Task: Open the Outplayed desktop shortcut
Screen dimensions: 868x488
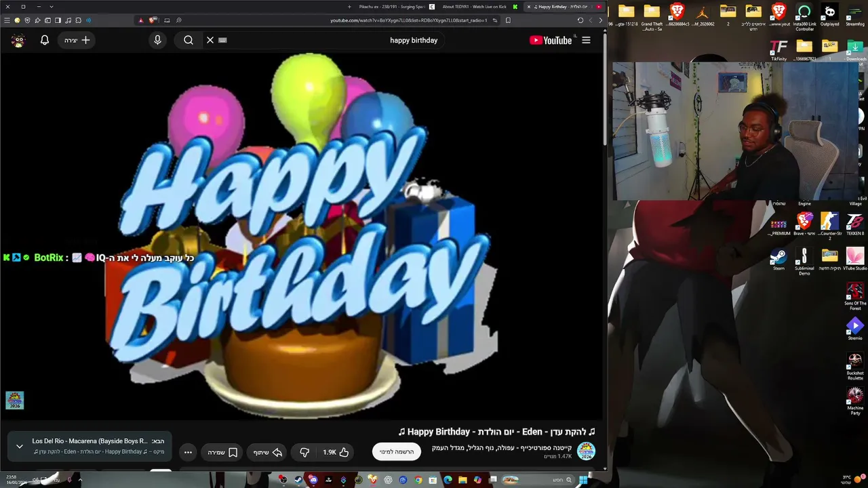Action: pyautogui.click(x=829, y=15)
